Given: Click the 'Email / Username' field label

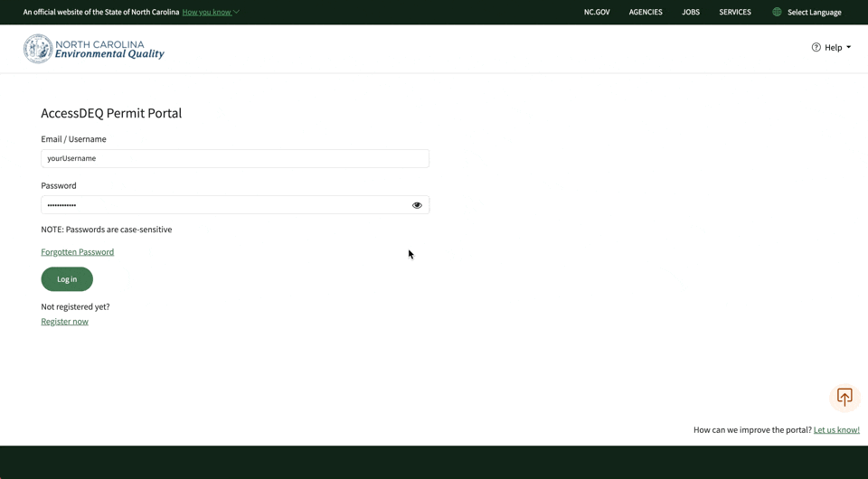Looking at the screenshot, I should (73, 139).
